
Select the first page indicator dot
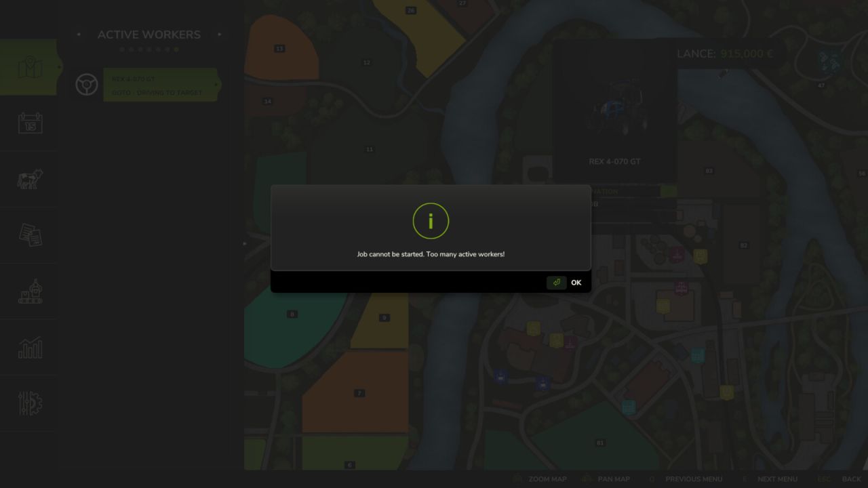coord(122,49)
